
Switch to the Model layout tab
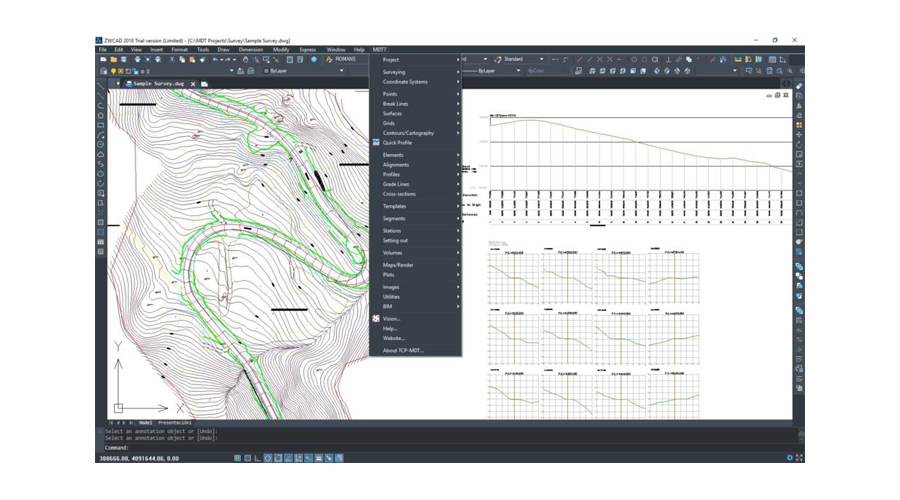click(146, 423)
